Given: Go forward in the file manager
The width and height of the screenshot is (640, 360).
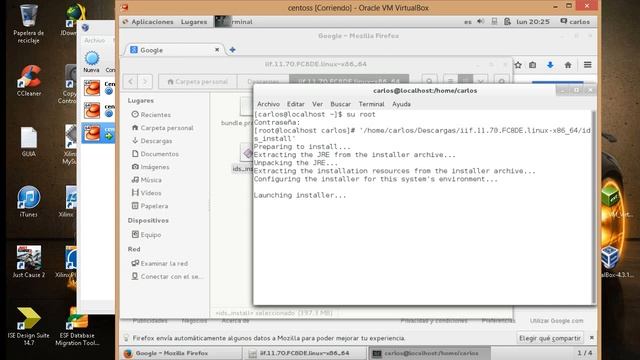Looking at the screenshot, I should 145,81.
